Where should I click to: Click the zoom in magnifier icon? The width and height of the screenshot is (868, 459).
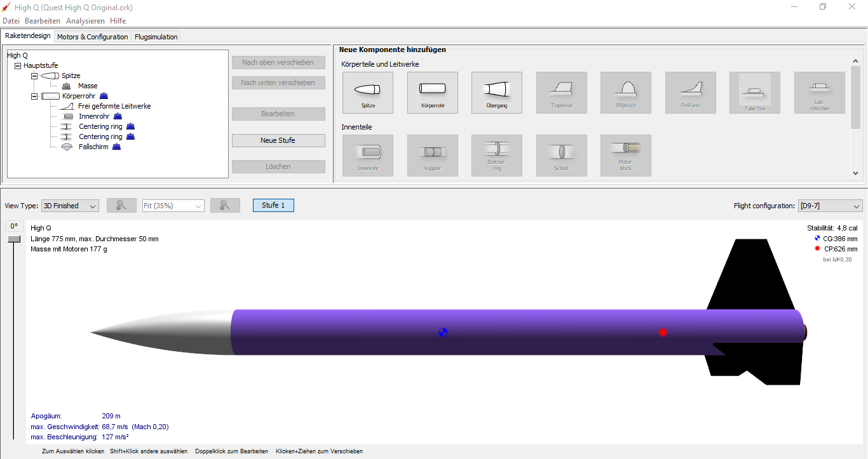(225, 206)
